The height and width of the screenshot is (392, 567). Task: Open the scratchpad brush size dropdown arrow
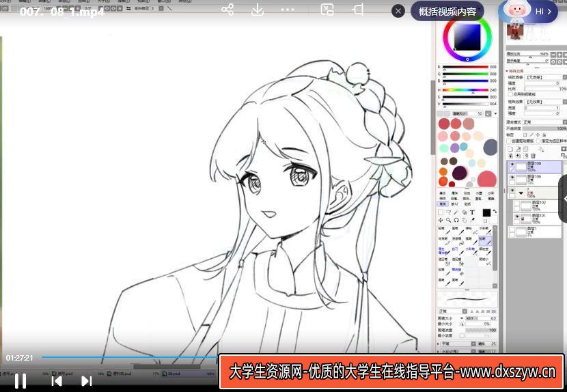click(x=495, y=113)
